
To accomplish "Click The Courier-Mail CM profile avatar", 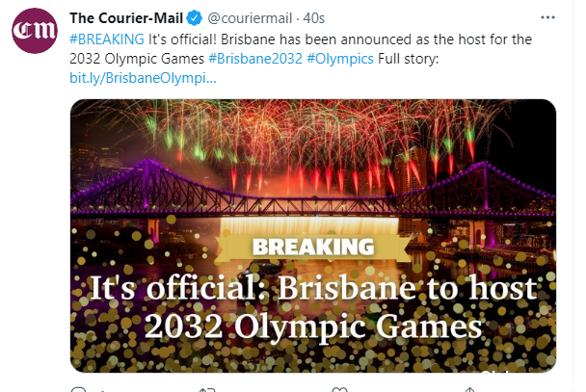I will (35, 31).
